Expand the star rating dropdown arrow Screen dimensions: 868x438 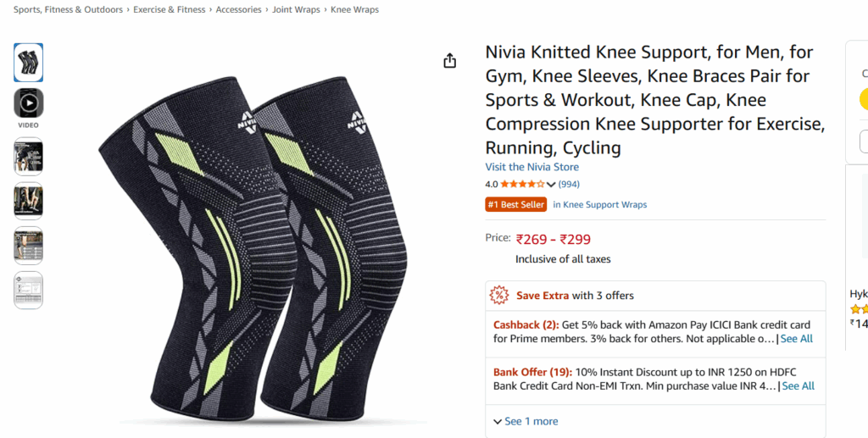(551, 185)
